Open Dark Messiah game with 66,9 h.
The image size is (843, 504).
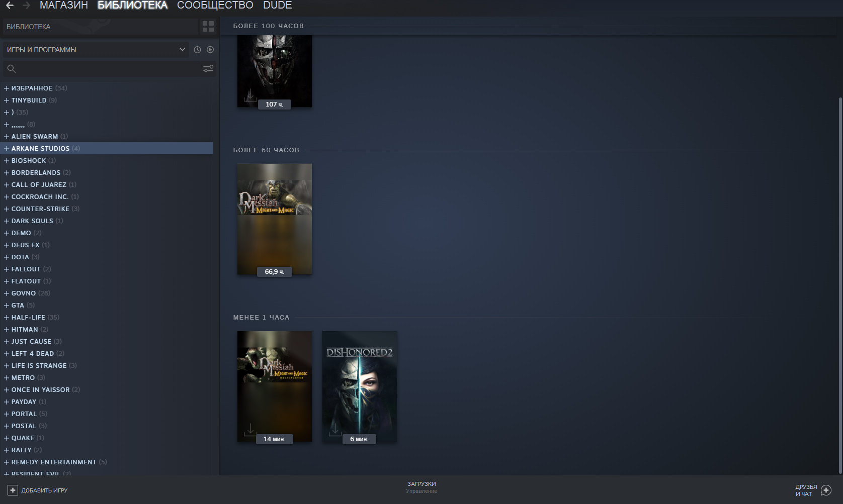(x=275, y=219)
